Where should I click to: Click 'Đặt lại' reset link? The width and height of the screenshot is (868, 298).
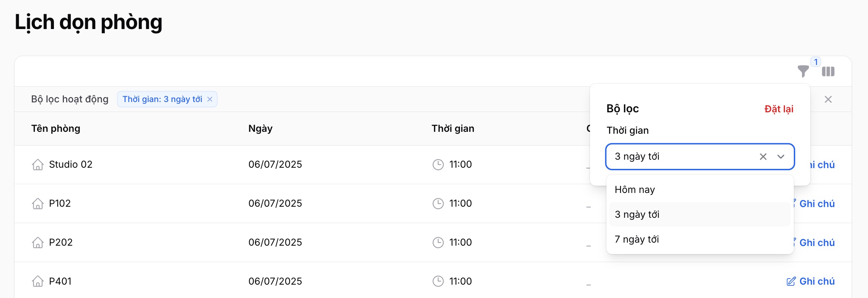pyautogui.click(x=779, y=109)
